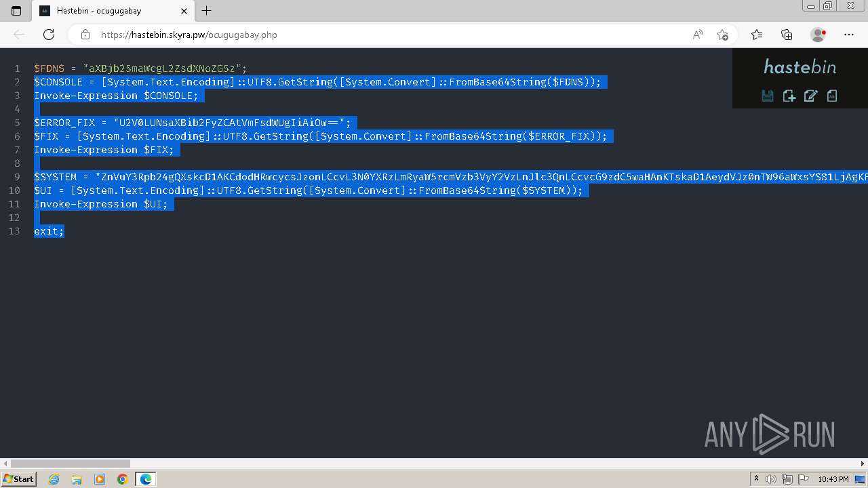
Task: Open Windows Media Player from the taskbar
Action: point(100,479)
